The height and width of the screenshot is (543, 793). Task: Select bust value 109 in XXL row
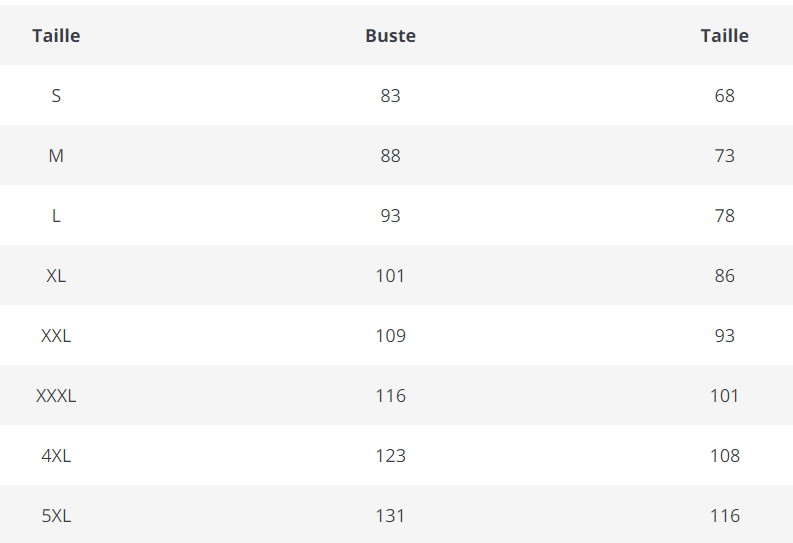pyautogui.click(x=390, y=336)
